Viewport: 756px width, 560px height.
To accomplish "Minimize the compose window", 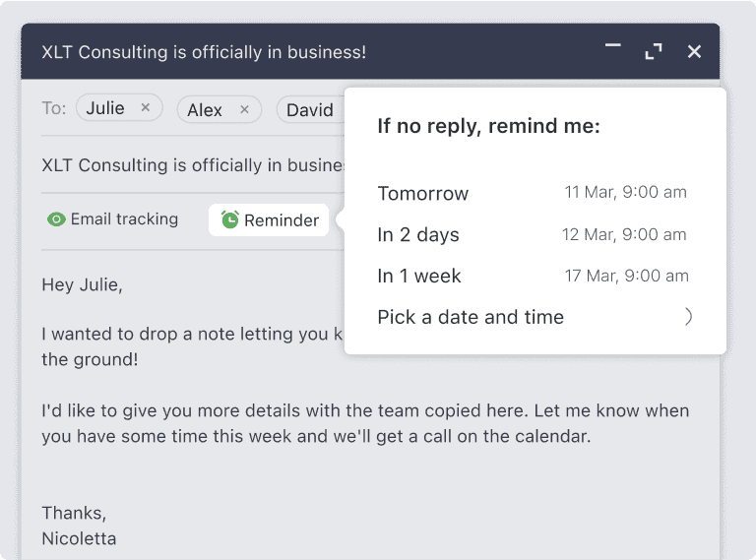I will [x=613, y=46].
